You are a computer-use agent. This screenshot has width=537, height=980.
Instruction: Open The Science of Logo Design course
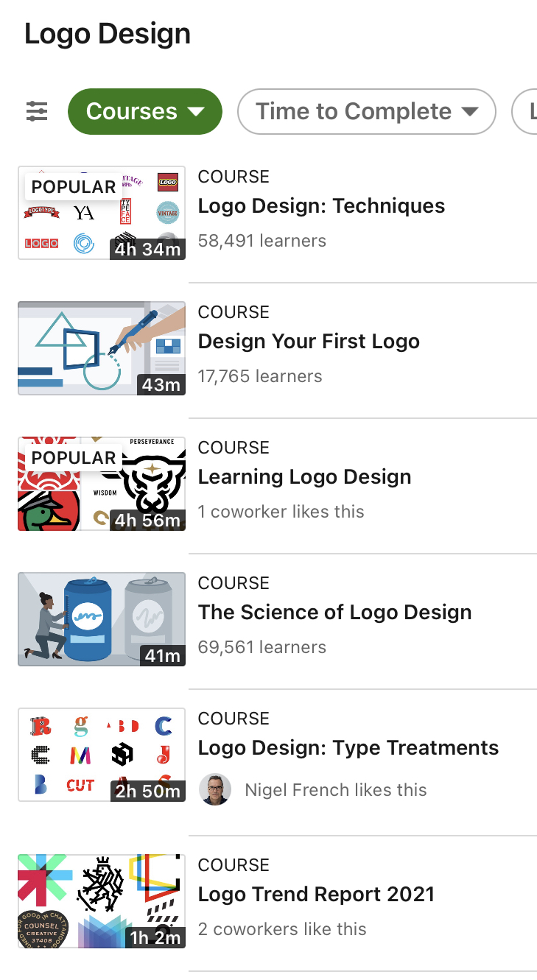pos(334,612)
